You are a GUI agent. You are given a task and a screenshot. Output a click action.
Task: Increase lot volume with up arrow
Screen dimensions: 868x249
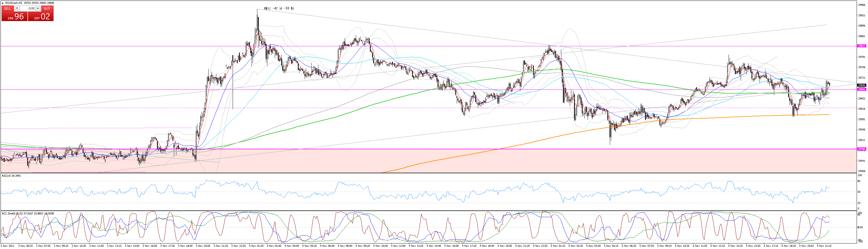click(38, 8)
